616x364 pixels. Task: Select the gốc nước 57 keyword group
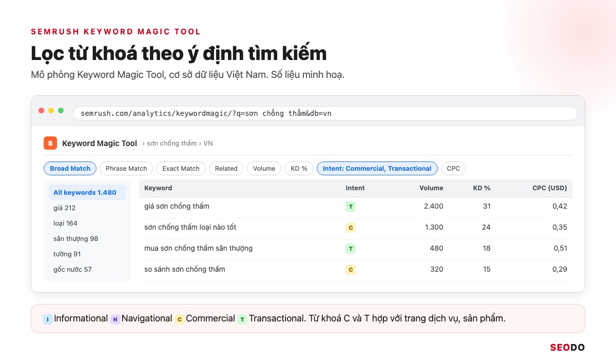87,270
